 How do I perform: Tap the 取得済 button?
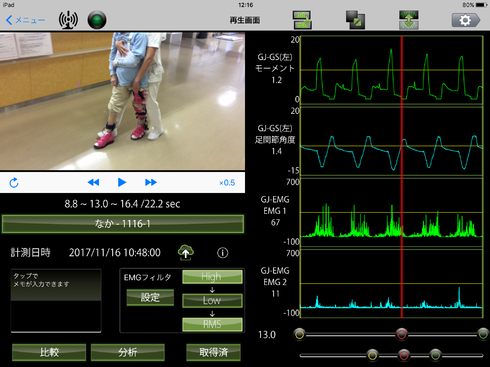(213, 352)
